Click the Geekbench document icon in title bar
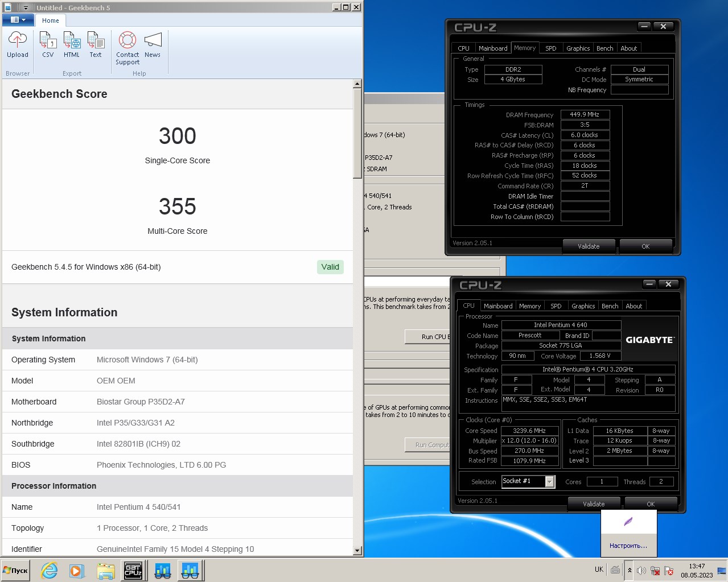728x582 pixels. tap(8, 7)
